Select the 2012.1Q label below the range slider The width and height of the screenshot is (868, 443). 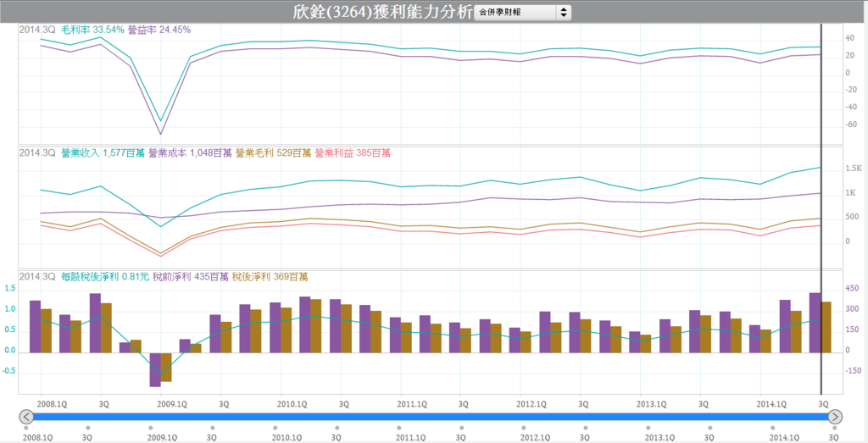(536, 437)
